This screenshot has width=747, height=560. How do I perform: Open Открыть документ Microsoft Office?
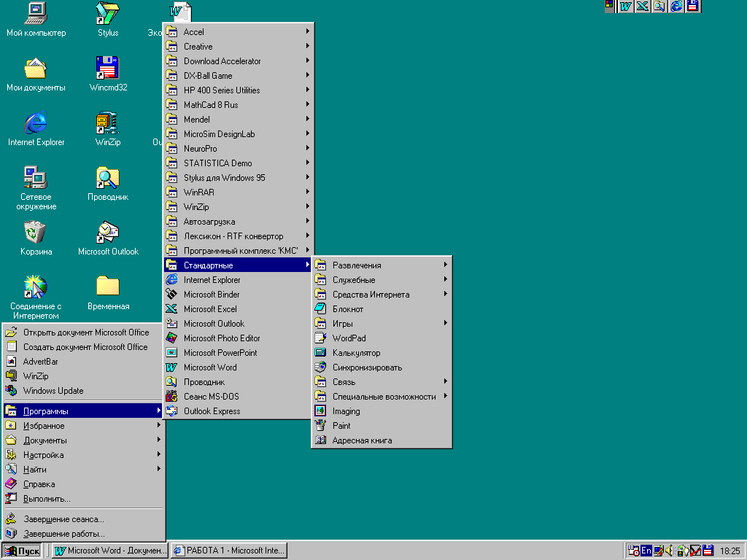83,332
